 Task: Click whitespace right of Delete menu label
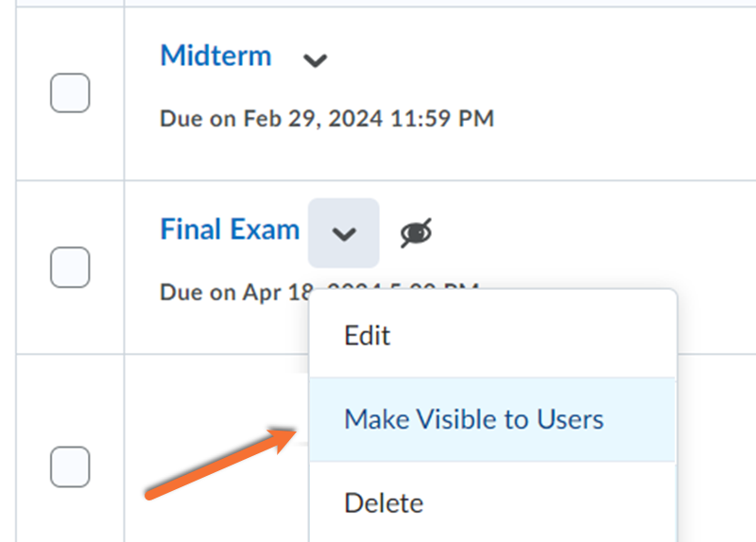point(567,502)
